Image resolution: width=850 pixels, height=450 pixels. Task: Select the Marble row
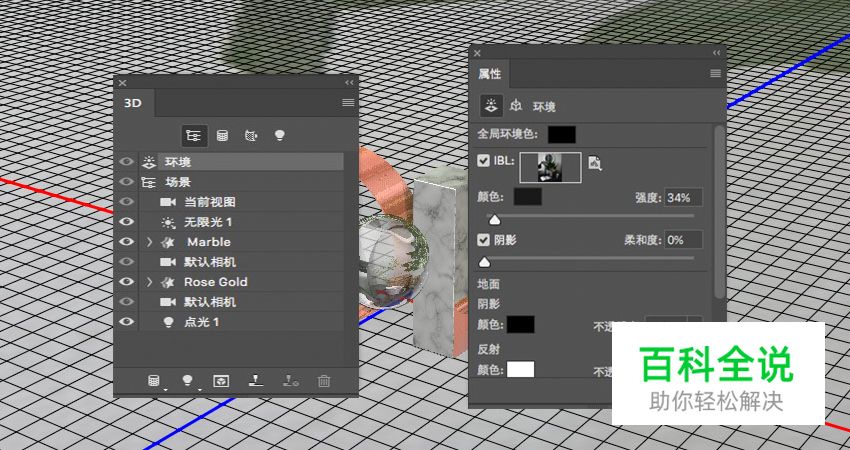[x=242, y=242]
